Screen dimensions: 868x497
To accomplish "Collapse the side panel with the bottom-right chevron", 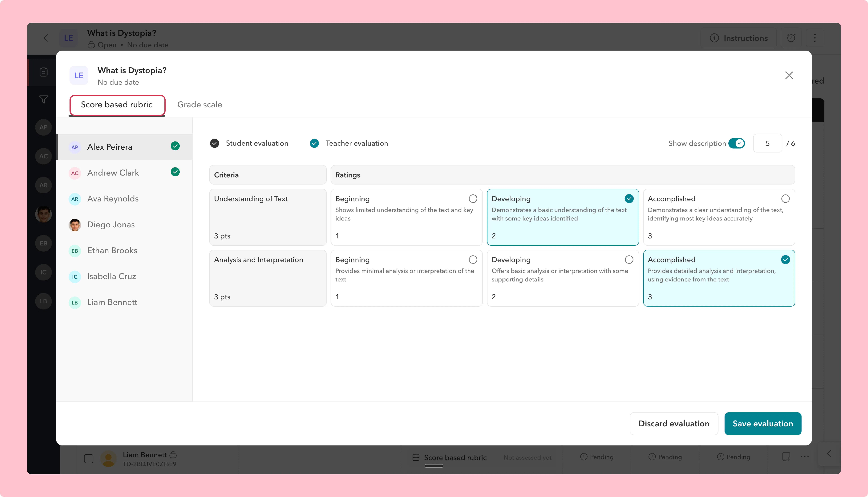I will (x=829, y=454).
